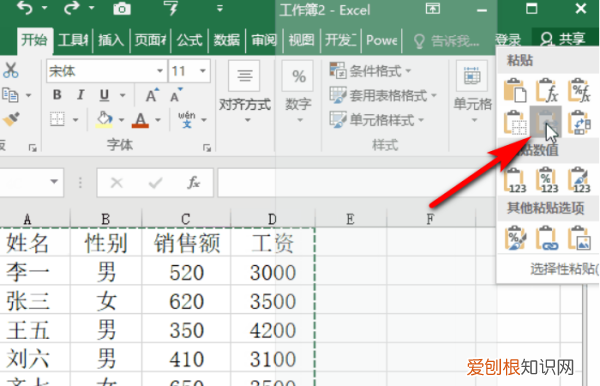Click the Increase Font Size icon
600x386 pixels.
tap(152, 95)
